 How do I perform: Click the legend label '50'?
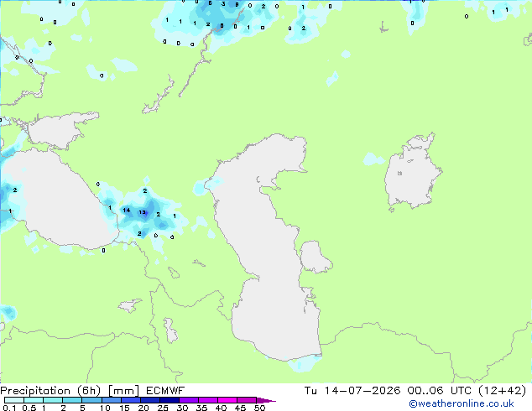[260, 408]
